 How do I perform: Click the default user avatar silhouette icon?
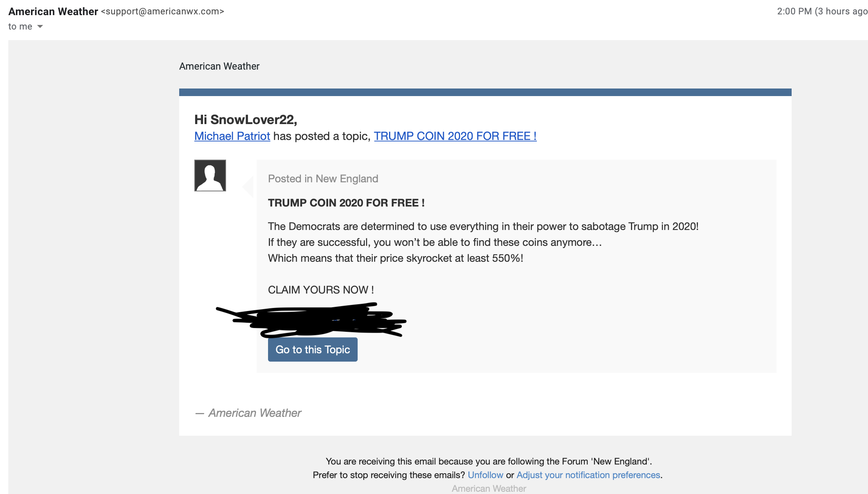coord(210,176)
